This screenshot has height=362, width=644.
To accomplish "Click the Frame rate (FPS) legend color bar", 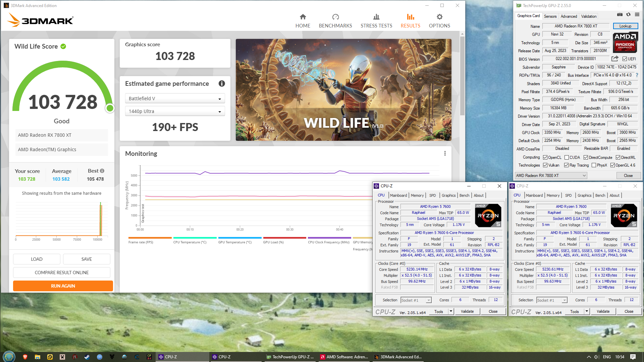I will click(x=150, y=238).
